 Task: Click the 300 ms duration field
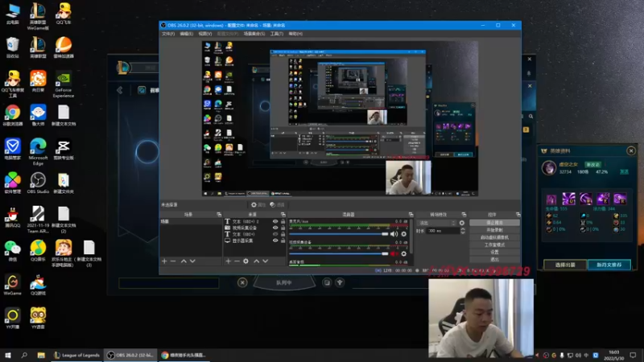click(443, 231)
